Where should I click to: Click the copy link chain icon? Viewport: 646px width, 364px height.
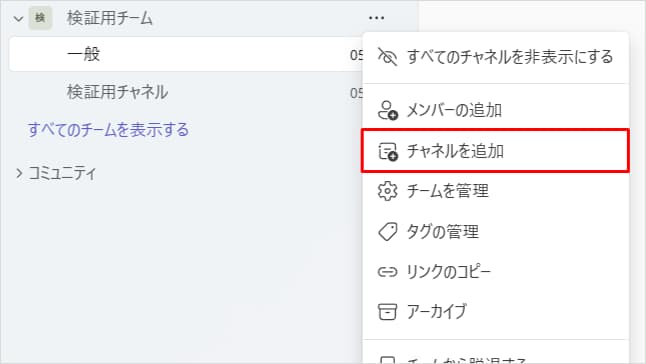(387, 272)
